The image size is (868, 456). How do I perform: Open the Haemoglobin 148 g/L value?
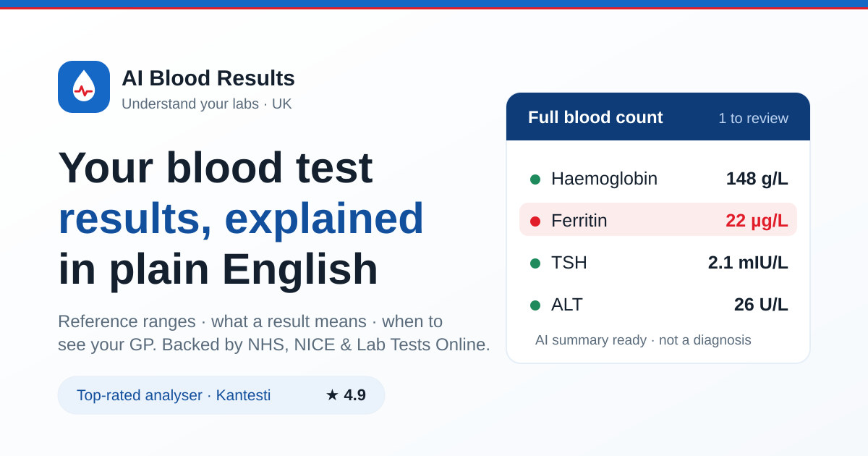click(x=757, y=179)
